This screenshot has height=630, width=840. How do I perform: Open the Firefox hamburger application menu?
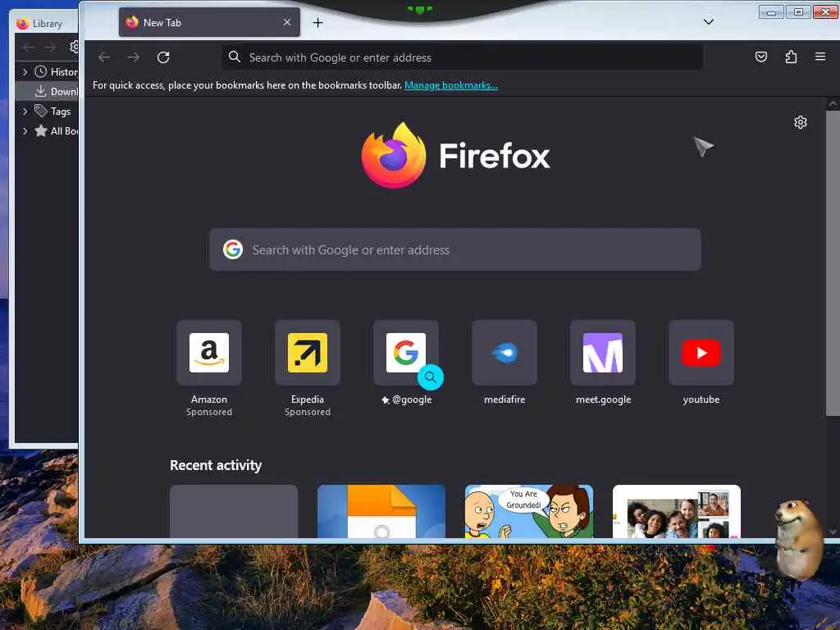(820, 57)
